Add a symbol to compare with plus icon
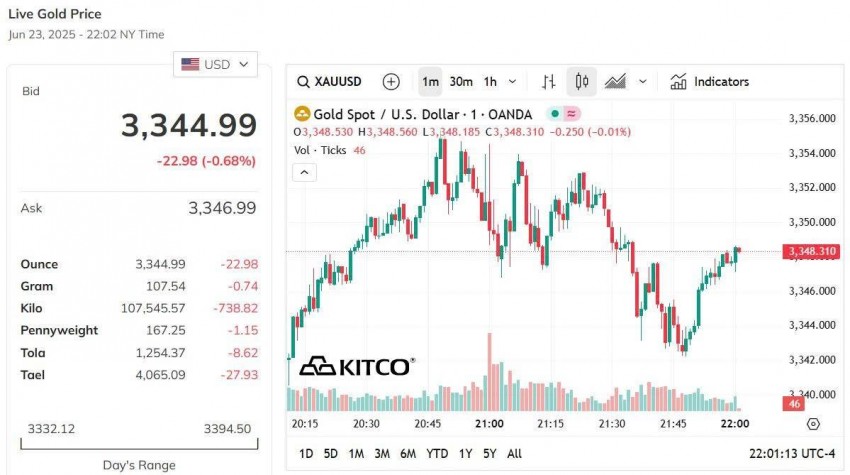Image resolution: width=850 pixels, height=475 pixels. click(391, 82)
